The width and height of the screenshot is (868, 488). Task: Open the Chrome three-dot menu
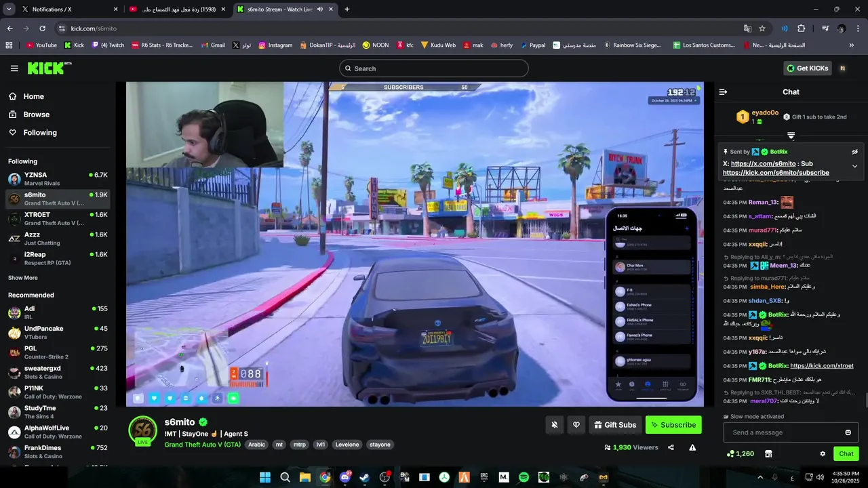tap(859, 28)
